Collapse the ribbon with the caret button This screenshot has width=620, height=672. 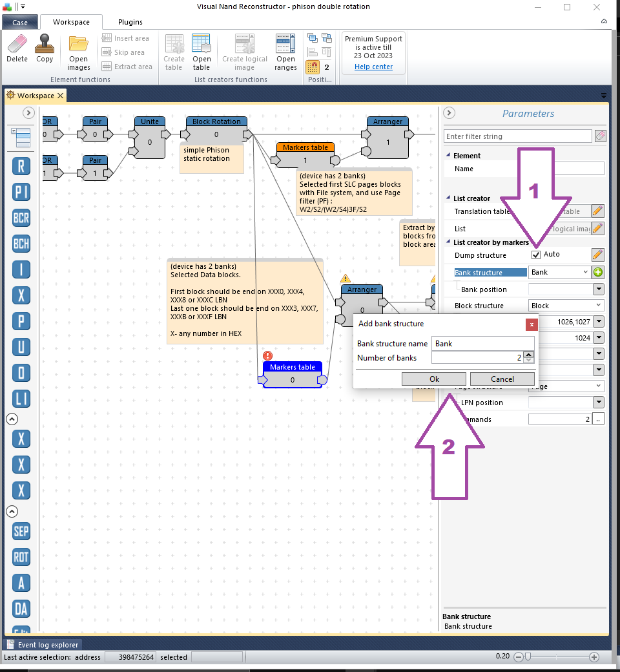point(604,21)
